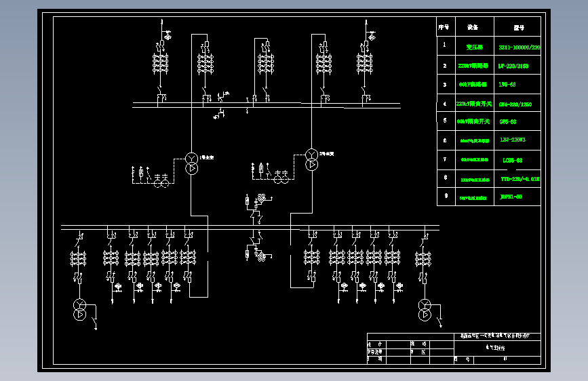Select the model cell in table row 2
588x381 pixels.
[513, 66]
